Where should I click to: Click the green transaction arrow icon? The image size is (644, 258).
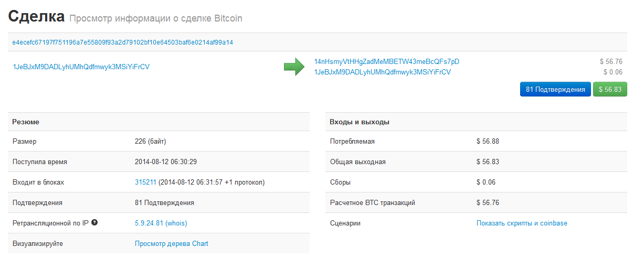294,67
